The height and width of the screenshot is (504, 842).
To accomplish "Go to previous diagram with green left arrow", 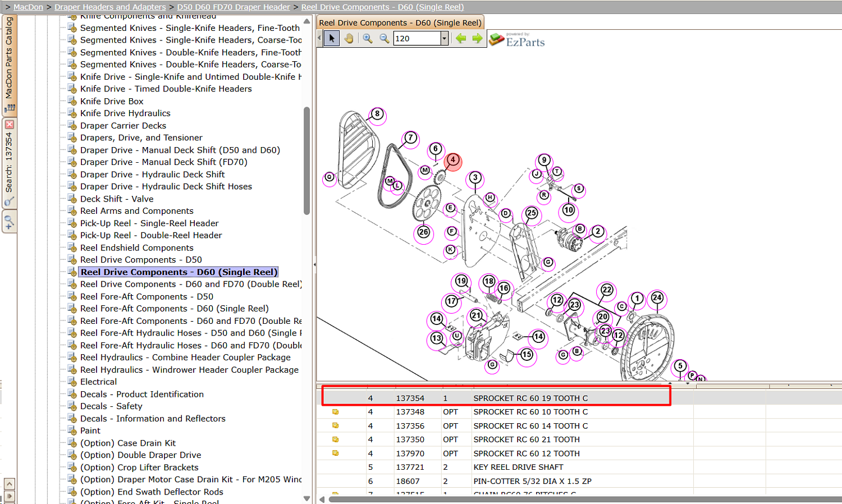I will point(461,38).
